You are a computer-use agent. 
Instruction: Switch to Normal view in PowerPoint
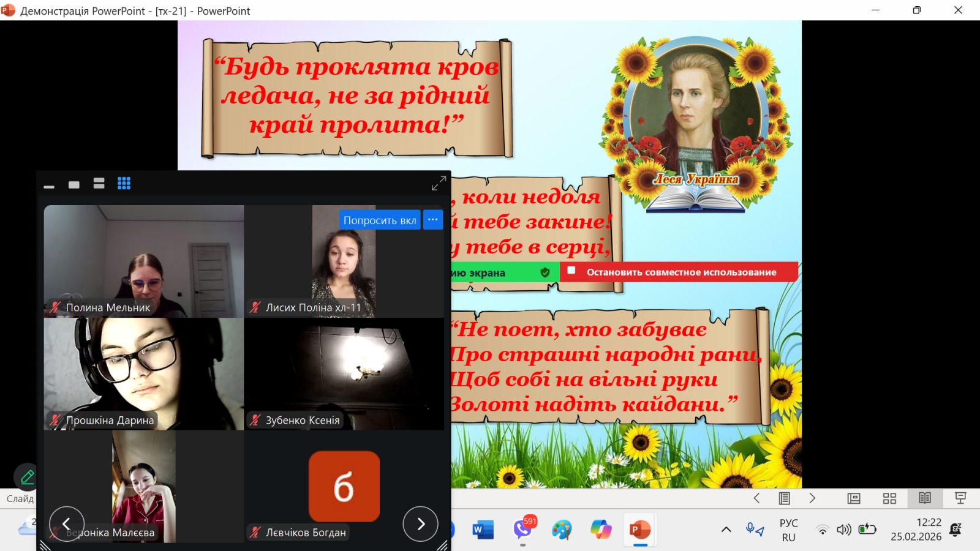tap(854, 498)
